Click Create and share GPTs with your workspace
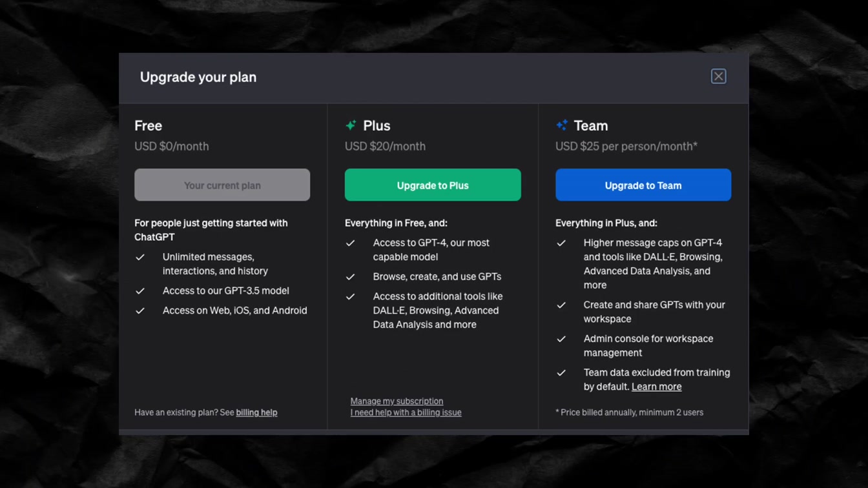 (x=654, y=312)
